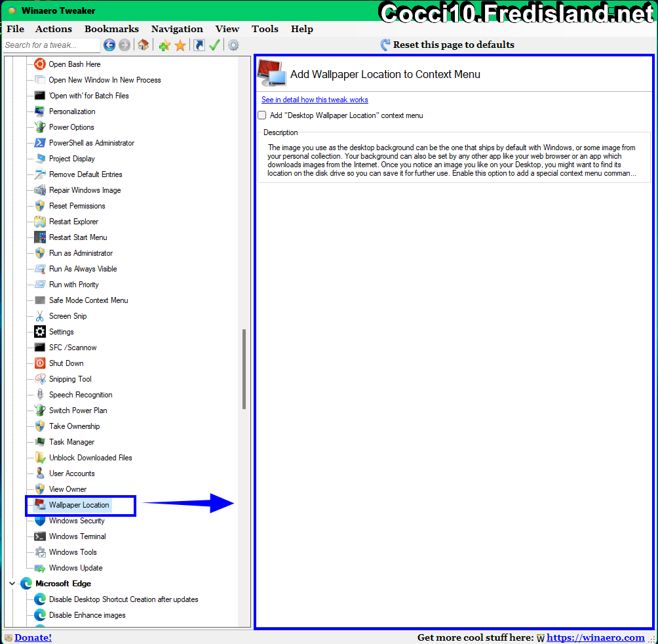
Task: Open the Navigation menu
Action: (x=177, y=29)
